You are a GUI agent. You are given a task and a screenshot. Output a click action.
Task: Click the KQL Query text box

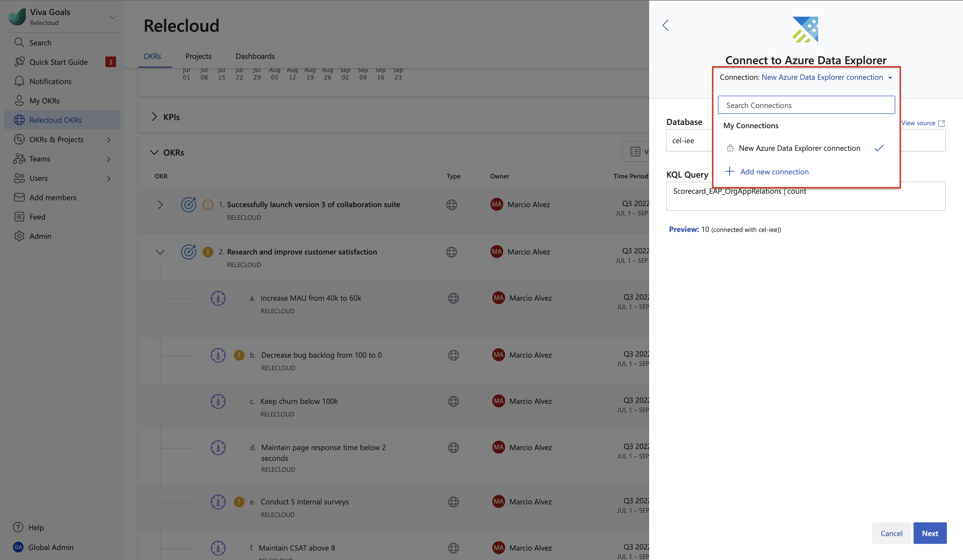tap(806, 196)
